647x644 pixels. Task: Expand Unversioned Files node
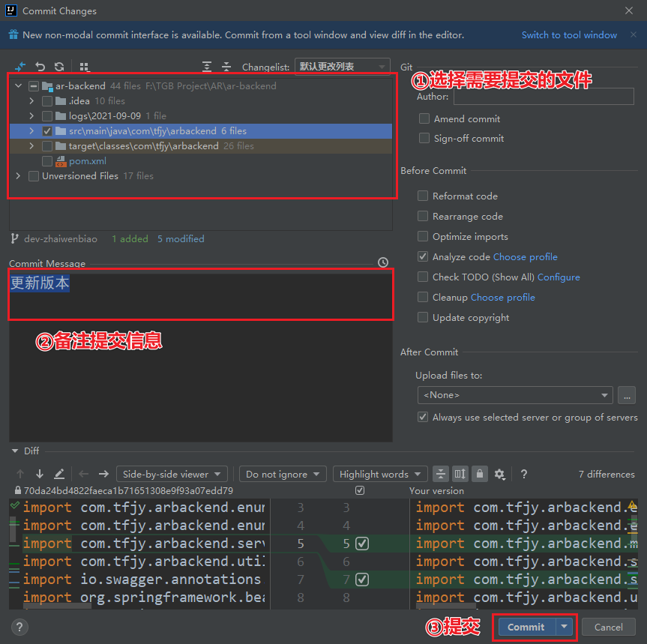coord(18,175)
